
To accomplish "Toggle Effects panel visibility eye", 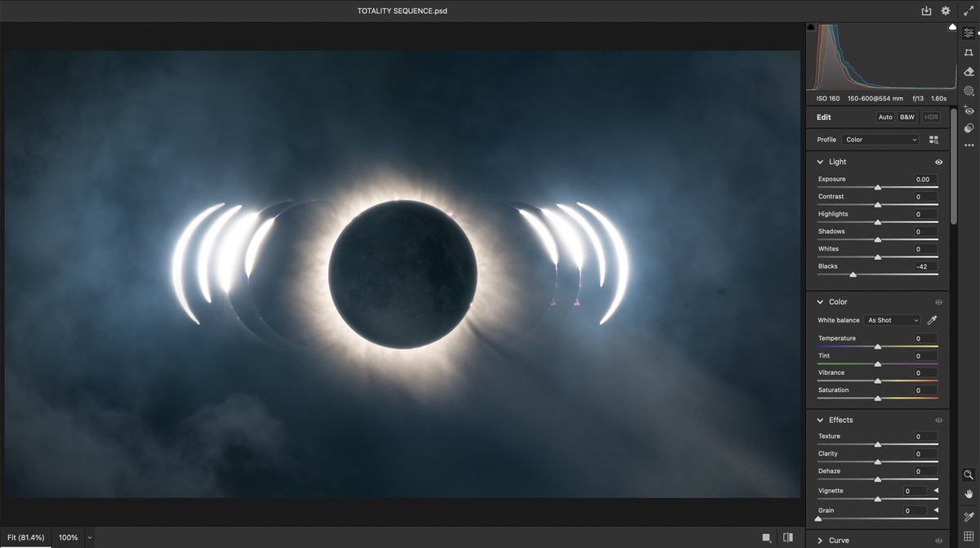I will (939, 420).
